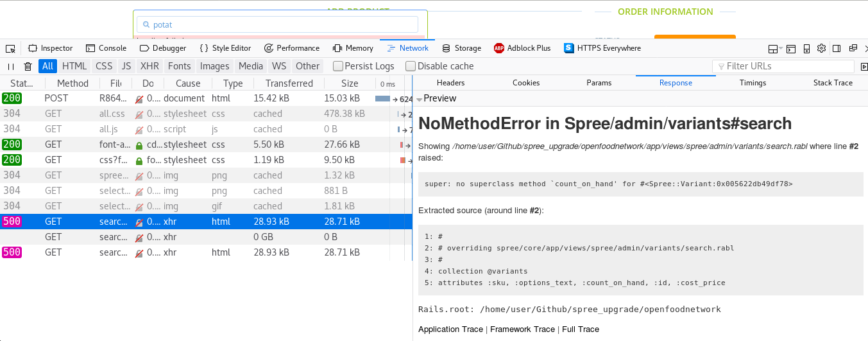The height and width of the screenshot is (341, 868).
Task: Filter requests by Images
Action: coord(214,66)
